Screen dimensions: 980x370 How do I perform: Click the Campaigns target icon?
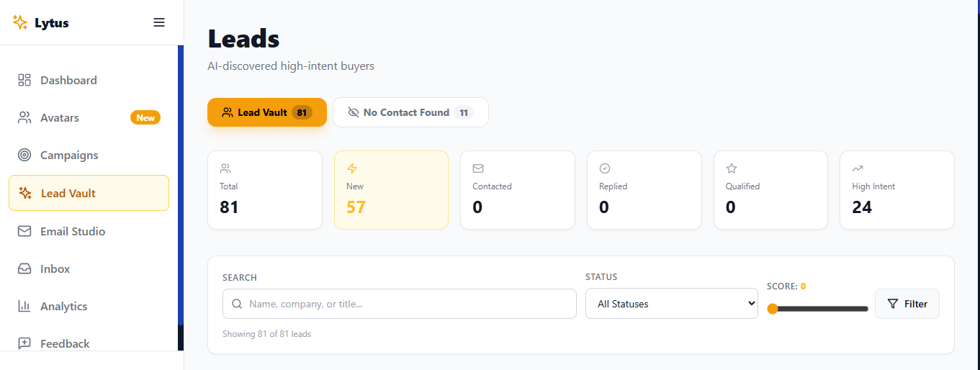pos(24,155)
